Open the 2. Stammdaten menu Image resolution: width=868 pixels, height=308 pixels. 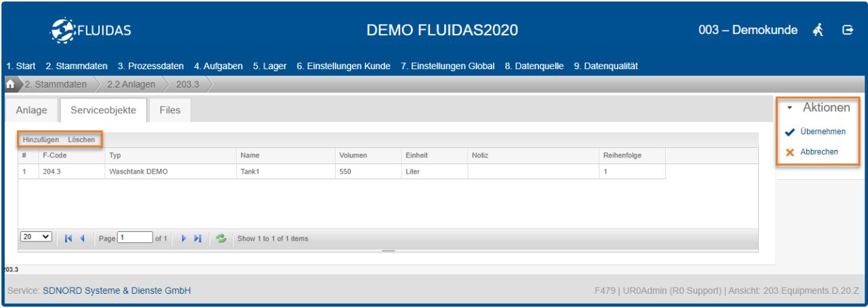pos(77,66)
